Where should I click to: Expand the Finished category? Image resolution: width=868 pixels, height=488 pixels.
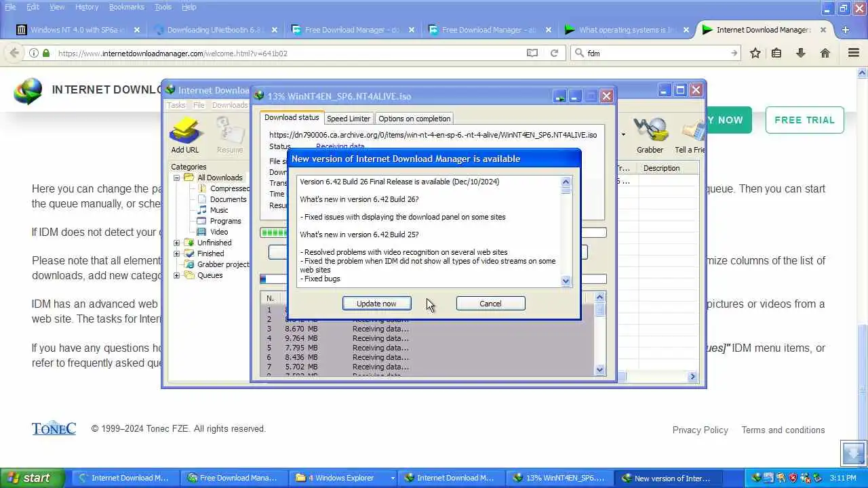(x=176, y=253)
